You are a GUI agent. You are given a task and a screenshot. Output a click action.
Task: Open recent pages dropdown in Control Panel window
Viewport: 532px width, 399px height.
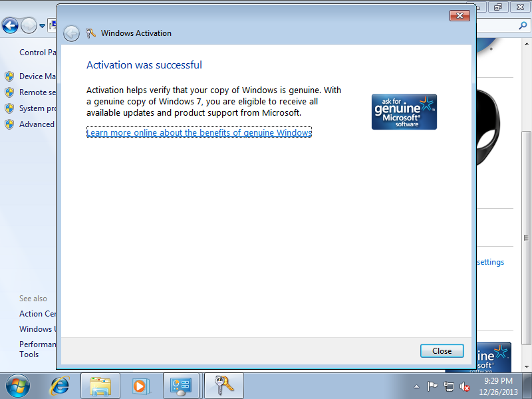coord(42,26)
